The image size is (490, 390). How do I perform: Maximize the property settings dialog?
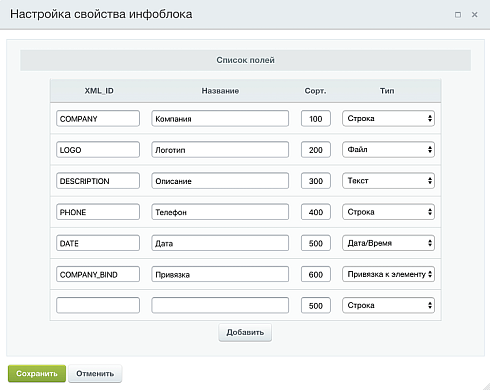458,15
